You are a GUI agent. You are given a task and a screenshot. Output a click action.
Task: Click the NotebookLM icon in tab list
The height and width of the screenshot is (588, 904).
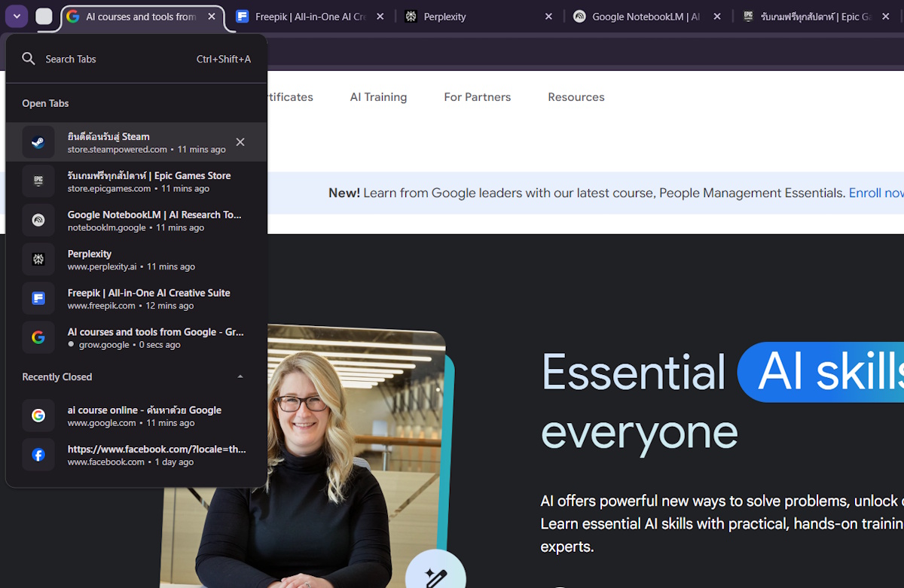[x=38, y=221]
